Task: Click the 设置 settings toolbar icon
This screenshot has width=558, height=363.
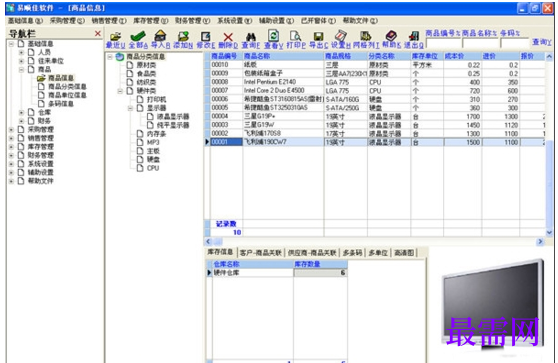Action: tap(341, 36)
